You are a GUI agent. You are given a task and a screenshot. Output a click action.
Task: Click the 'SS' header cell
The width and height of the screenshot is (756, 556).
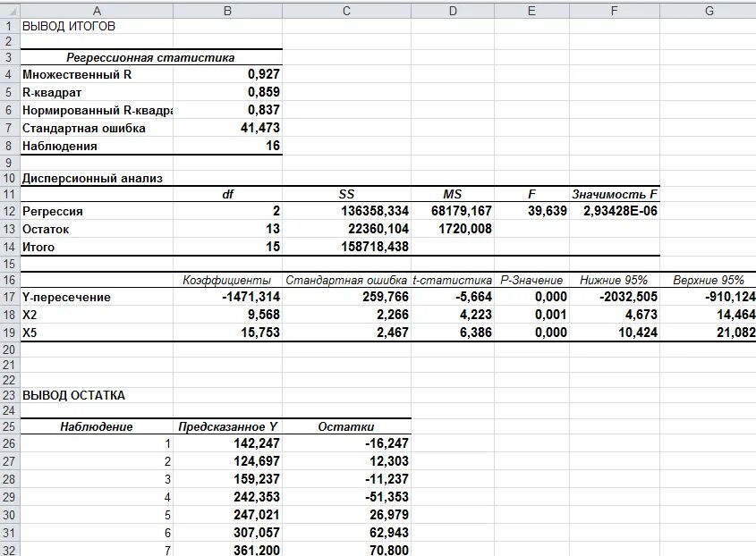click(x=346, y=194)
